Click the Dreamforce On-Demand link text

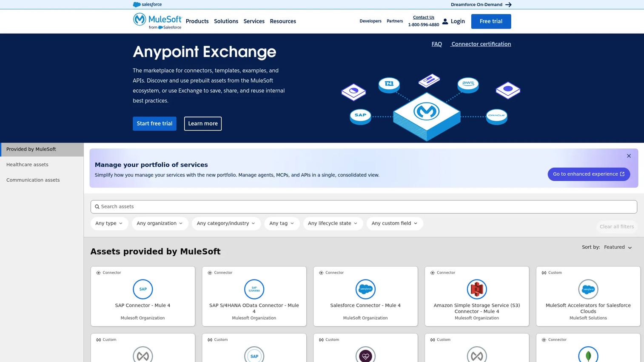click(476, 5)
